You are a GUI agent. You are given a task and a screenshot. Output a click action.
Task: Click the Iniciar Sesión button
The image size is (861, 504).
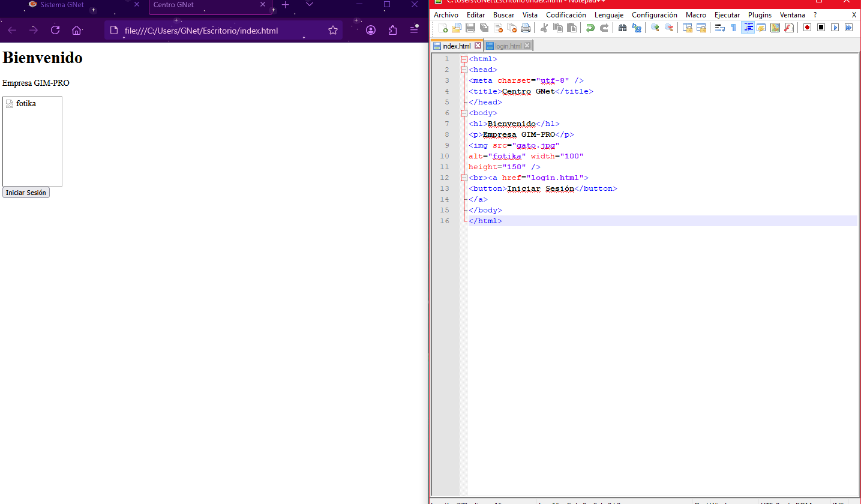click(26, 193)
